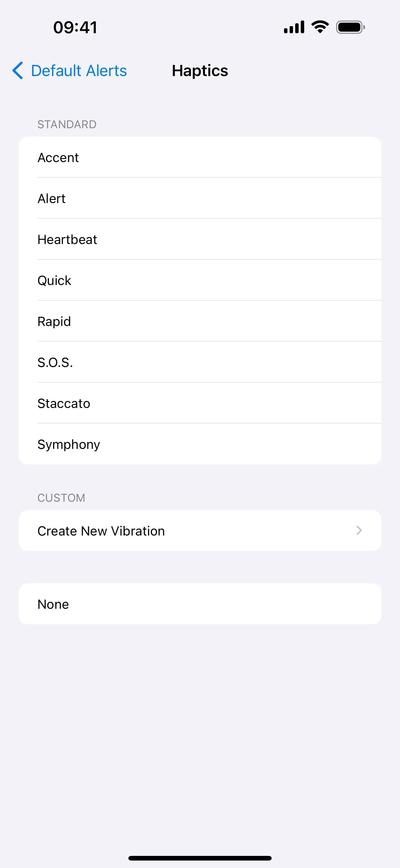Tap the Wi-Fi status icon
This screenshot has height=868, width=400.
tap(320, 27)
